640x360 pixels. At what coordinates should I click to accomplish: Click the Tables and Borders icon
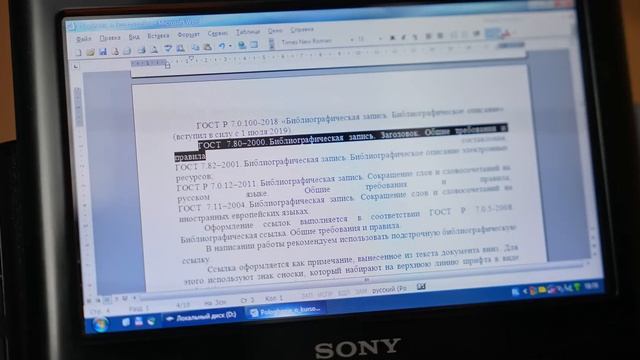(x=254, y=45)
